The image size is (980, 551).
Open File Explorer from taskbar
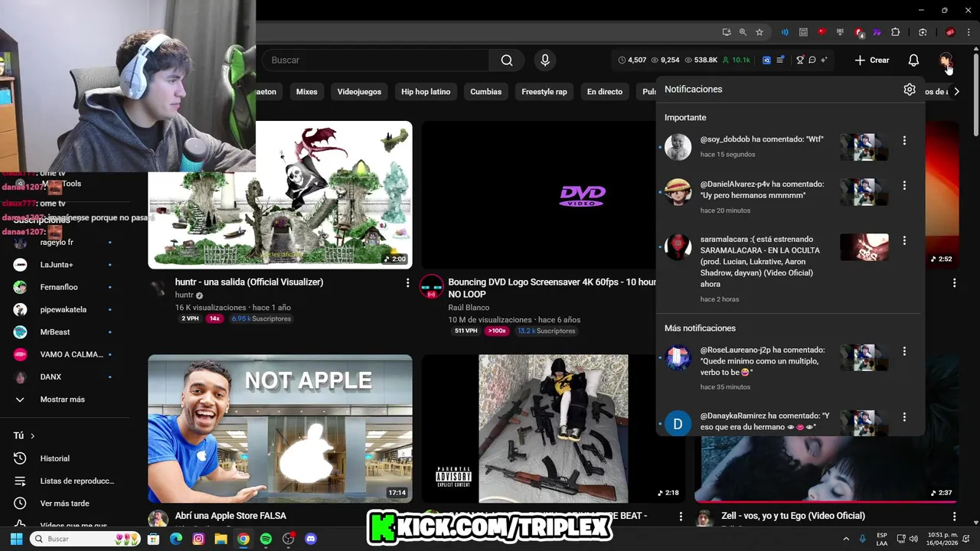pos(220,539)
